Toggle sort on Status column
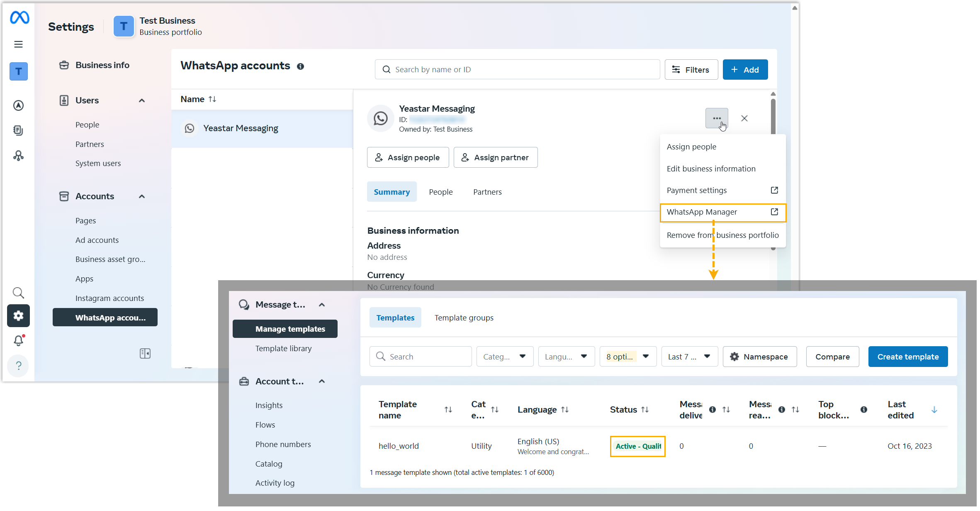The height and width of the screenshot is (511, 980). pos(645,410)
